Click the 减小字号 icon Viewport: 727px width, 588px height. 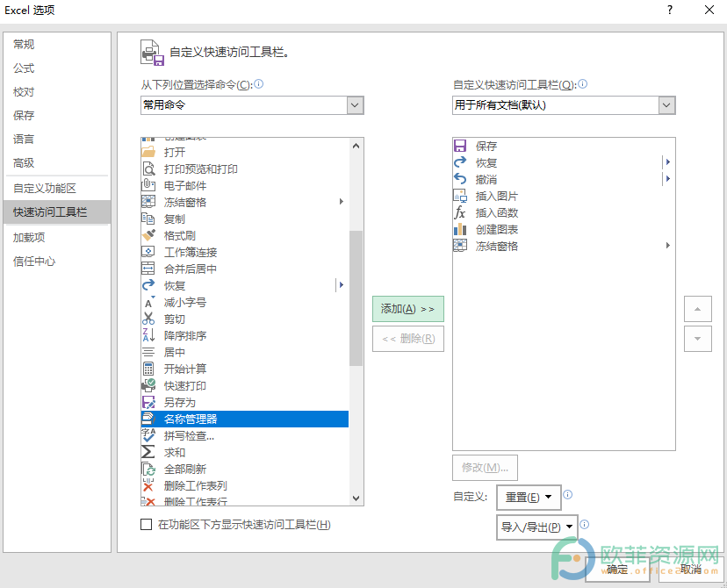click(148, 302)
